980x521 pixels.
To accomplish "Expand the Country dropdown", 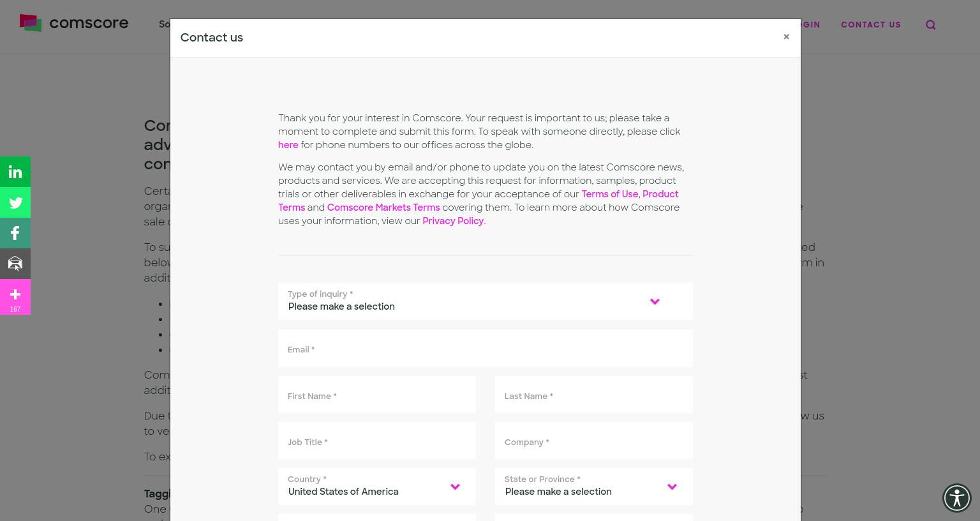I will tap(377, 487).
